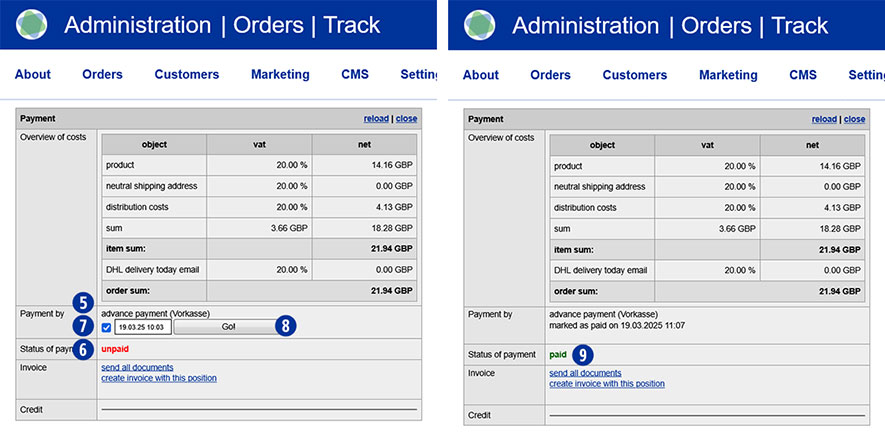This screenshot has width=885, height=437.
Task: Click send all documents under the unpaid status
Action: click(x=137, y=368)
